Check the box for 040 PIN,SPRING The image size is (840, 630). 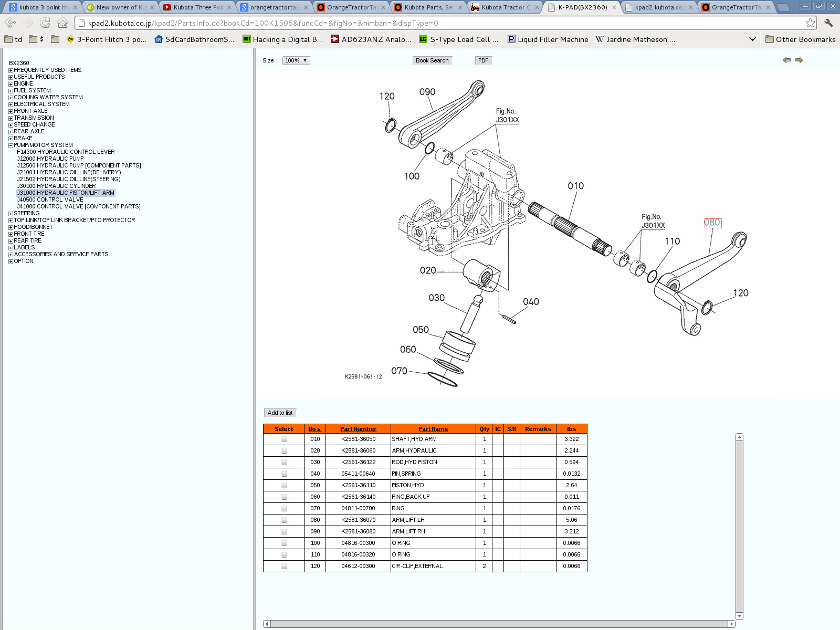click(x=285, y=474)
